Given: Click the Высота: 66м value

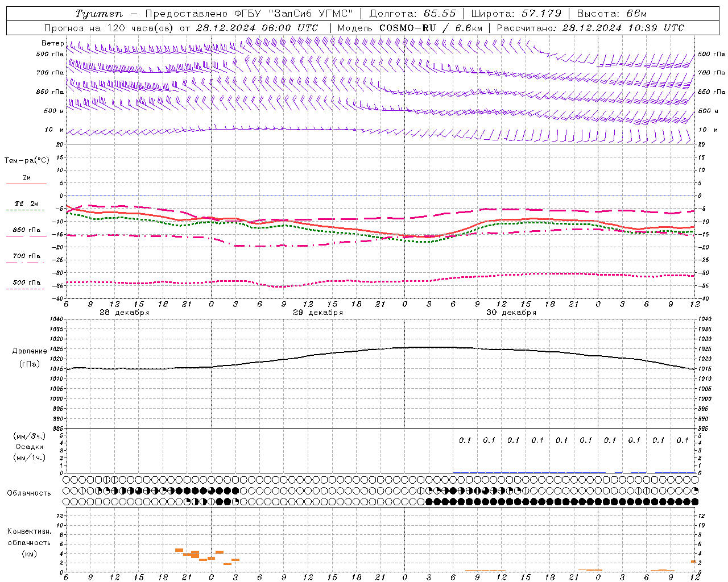Looking at the screenshot, I should coord(611,14).
